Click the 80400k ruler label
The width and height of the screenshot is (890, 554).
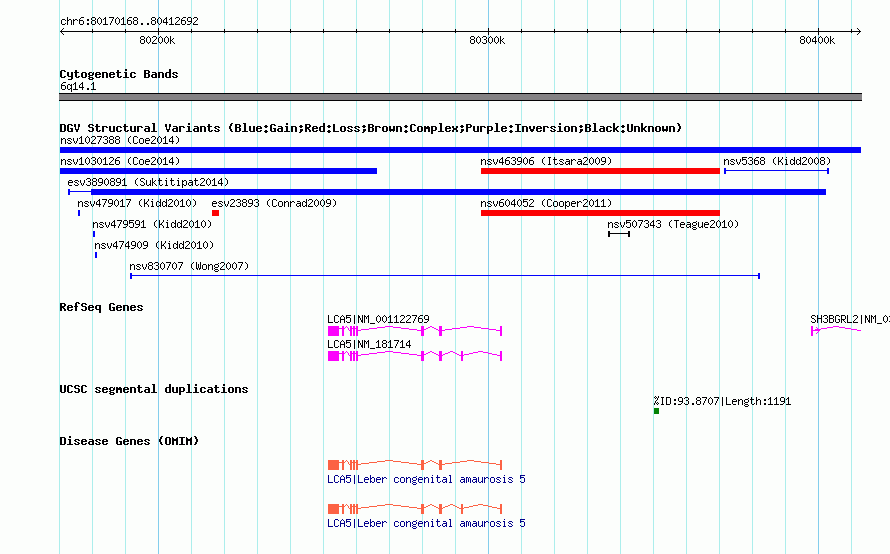pos(817,40)
